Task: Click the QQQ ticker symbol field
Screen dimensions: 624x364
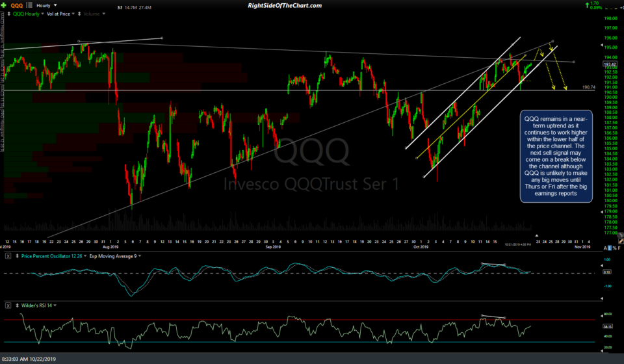Action: pyautogui.click(x=17, y=6)
